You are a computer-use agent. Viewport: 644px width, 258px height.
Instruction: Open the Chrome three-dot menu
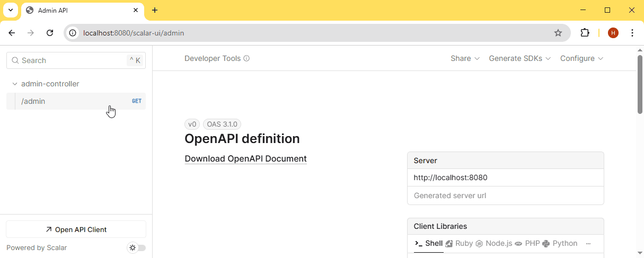pyautogui.click(x=632, y=33)
